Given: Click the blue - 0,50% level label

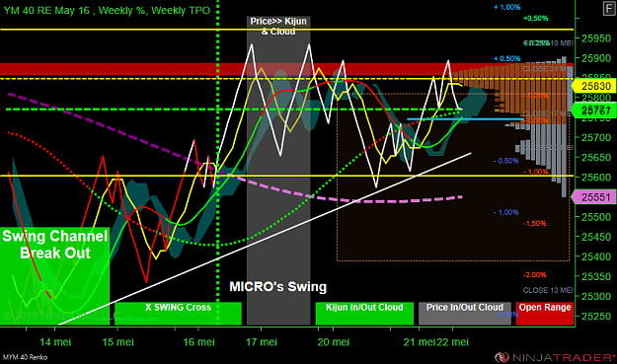Looking at the screenshot, I should tap(506, 161).
